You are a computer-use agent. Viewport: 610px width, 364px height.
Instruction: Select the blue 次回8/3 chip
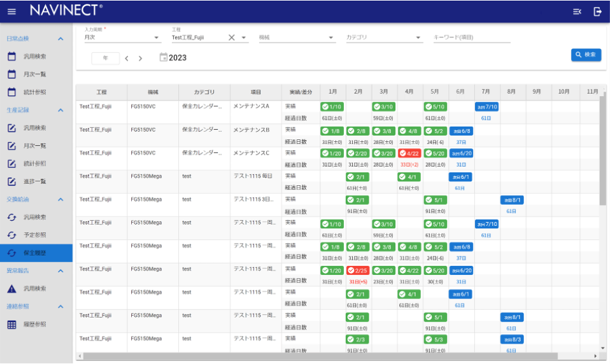point(512,340)
